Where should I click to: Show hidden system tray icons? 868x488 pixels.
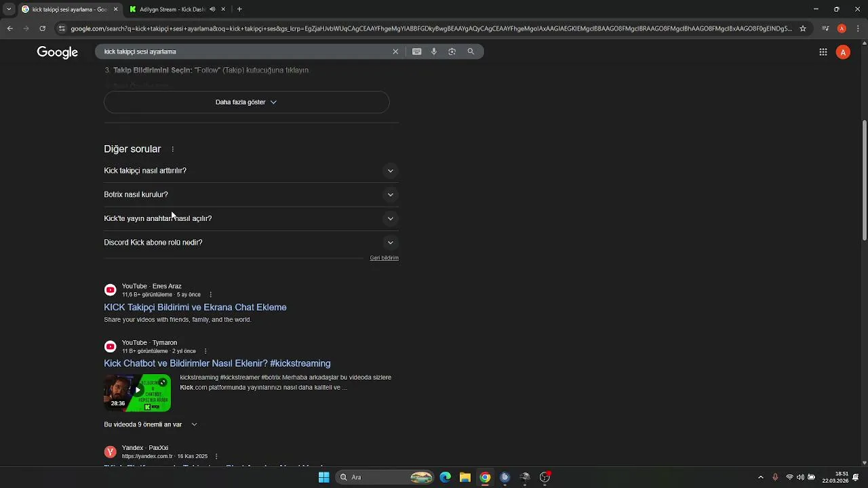760,477
